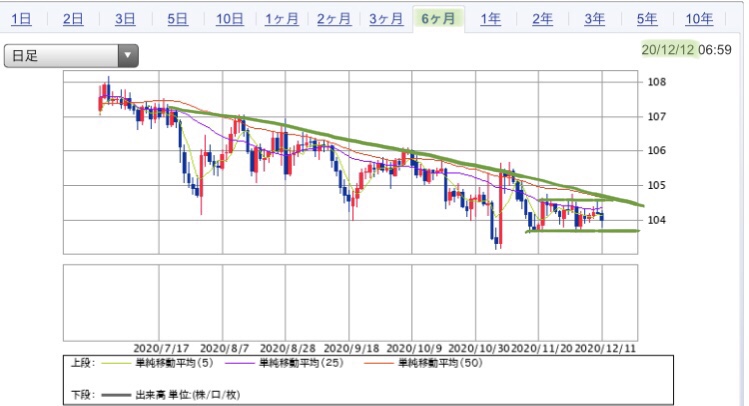Click the 106 price axis label
Screen dimensions: 749x406
[656, 150]
